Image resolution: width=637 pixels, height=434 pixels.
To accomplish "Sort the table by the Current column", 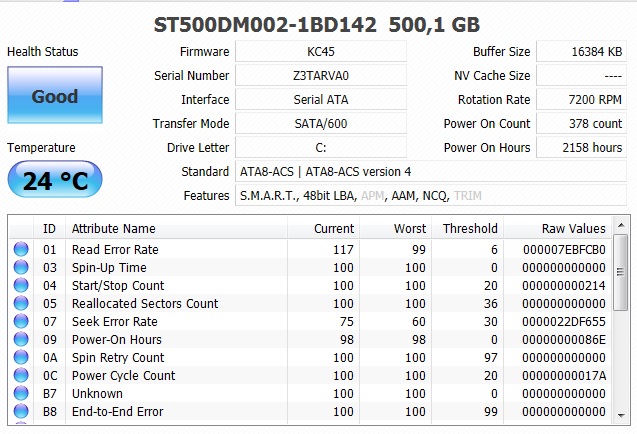I will coord(323,229).
